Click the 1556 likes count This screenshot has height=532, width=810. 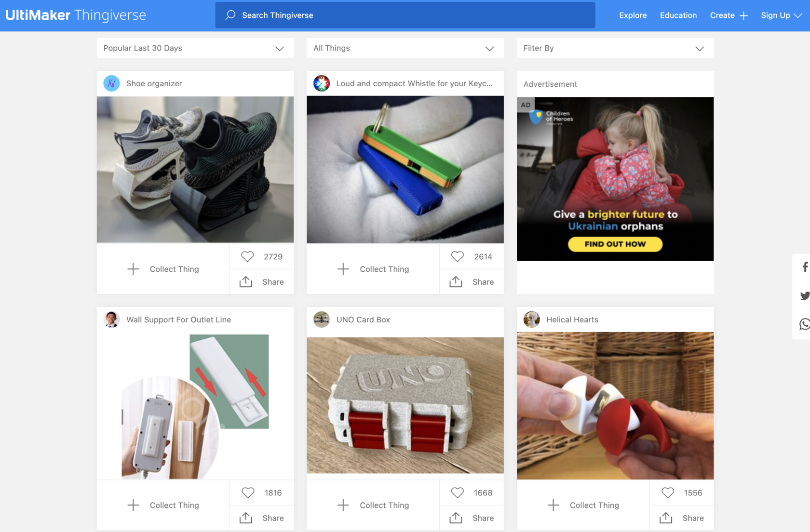coord(693,492)
